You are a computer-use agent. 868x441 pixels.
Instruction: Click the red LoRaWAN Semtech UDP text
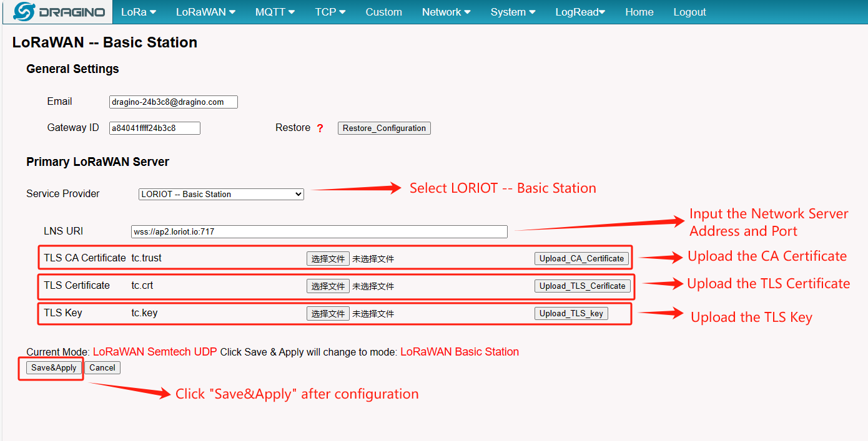point(155,352)
